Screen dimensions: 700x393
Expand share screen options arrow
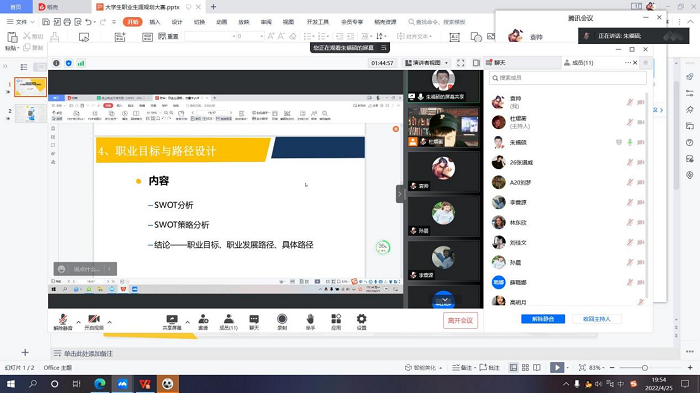pyautogui.click(x=188, y=322)
